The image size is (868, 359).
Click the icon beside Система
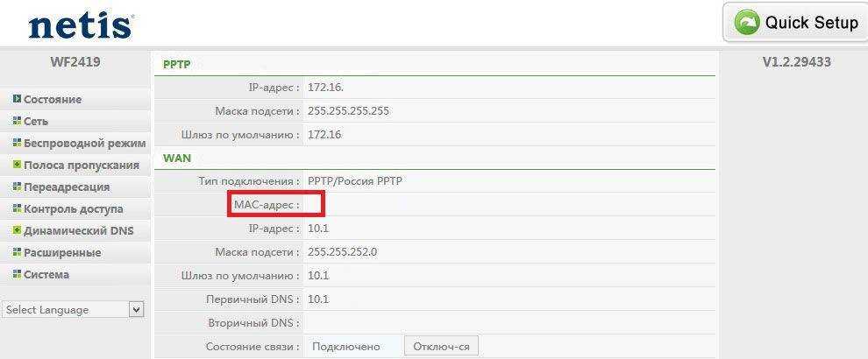(x=17, y=274)
